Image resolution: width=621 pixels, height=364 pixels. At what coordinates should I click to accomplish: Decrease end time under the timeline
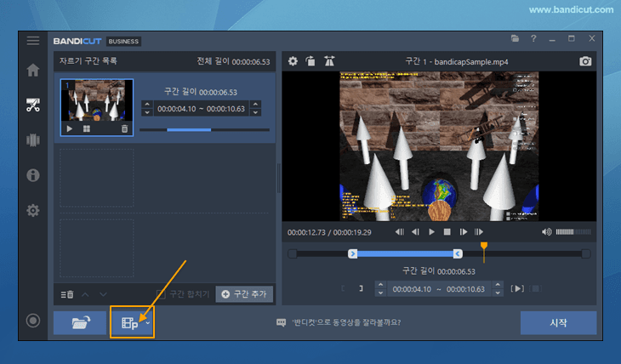tap(498, 293)
